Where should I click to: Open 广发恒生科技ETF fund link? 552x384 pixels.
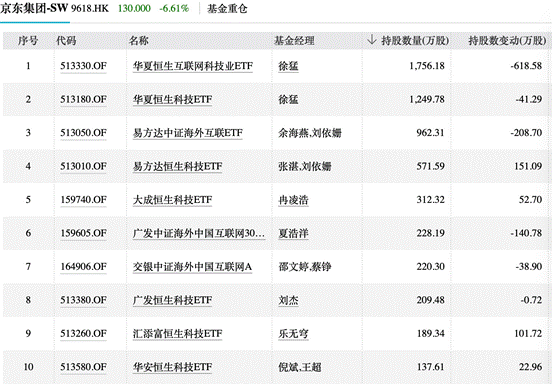click(172, 300)
